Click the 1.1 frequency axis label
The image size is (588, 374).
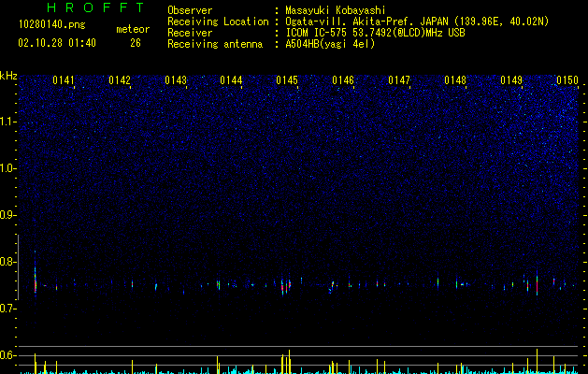7,122
